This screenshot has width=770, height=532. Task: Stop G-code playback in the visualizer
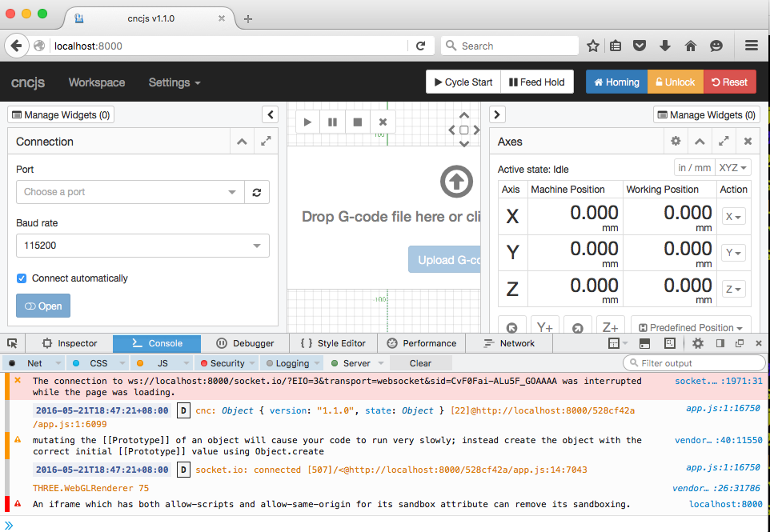coord(358,122)
